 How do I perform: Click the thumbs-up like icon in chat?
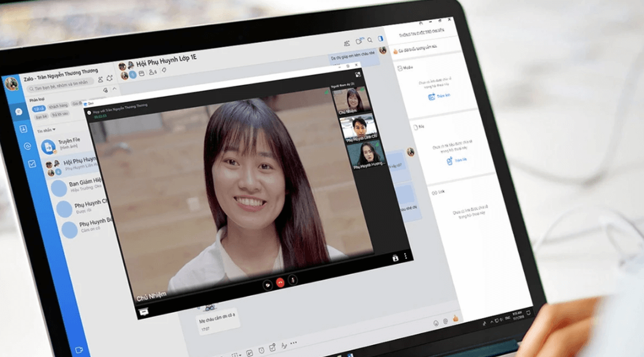coord(456,318)
